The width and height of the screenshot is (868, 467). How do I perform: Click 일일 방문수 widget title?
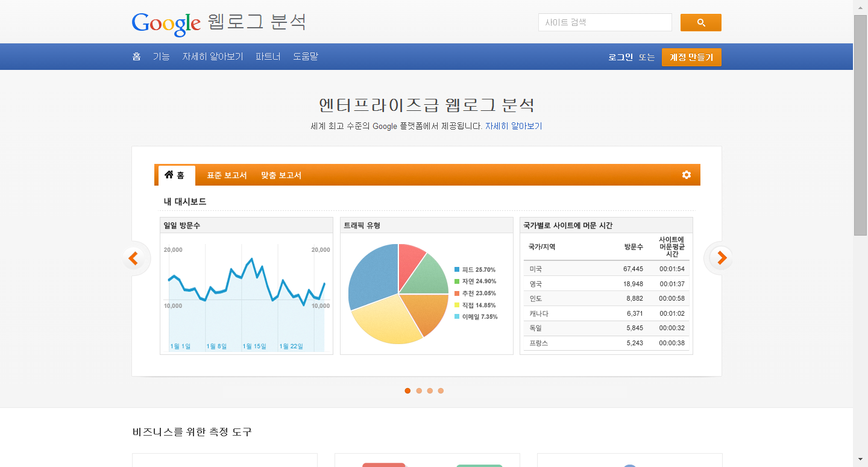(x=182, y=225)
